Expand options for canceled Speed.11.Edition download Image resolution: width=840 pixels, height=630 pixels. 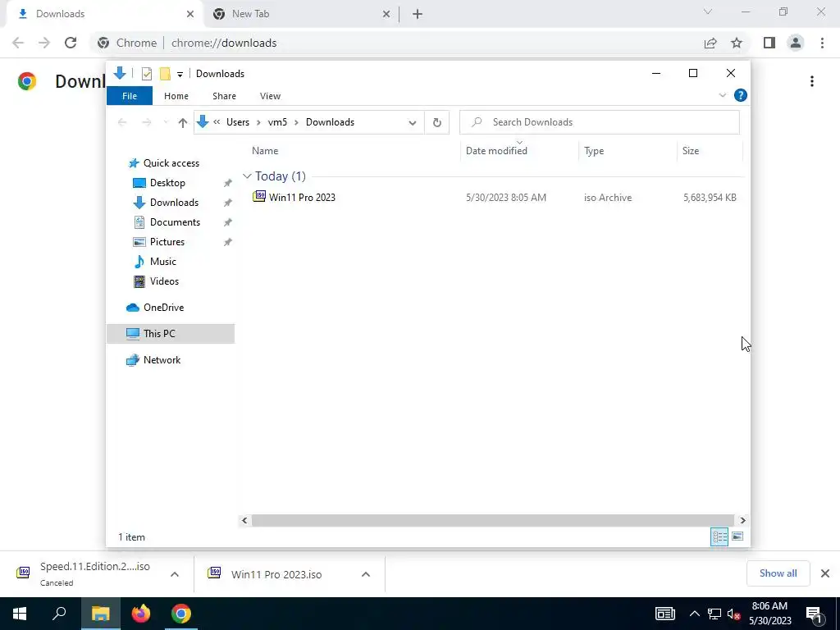pyautogui.click(x=174, y=574)
